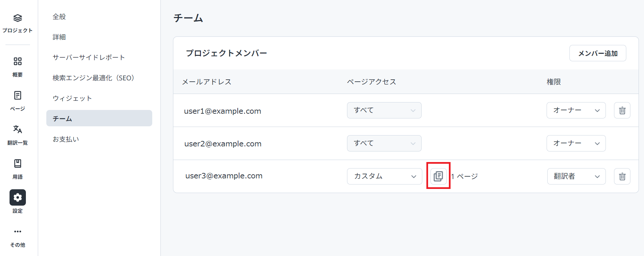This screenshot has width=644, height=256.
Task: Click the プロジェクトメンバー heading
Action: point(226,53)
